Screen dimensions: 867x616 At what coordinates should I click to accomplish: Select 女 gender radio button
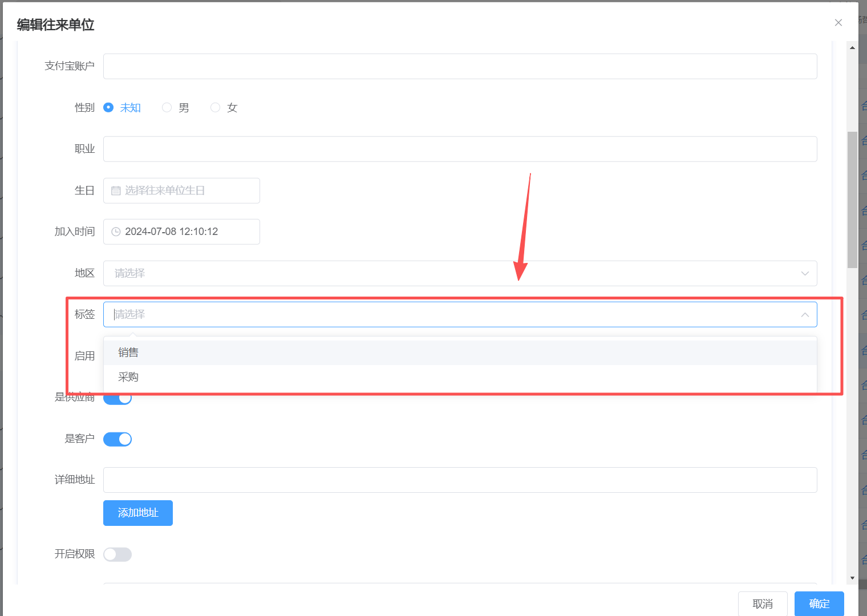216,108
